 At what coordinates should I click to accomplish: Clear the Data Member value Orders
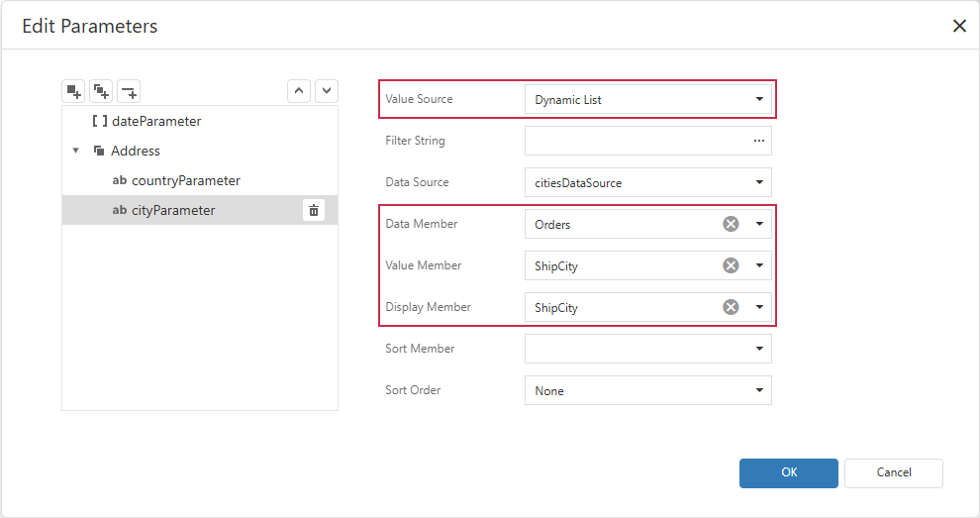(x=731, y=224)
